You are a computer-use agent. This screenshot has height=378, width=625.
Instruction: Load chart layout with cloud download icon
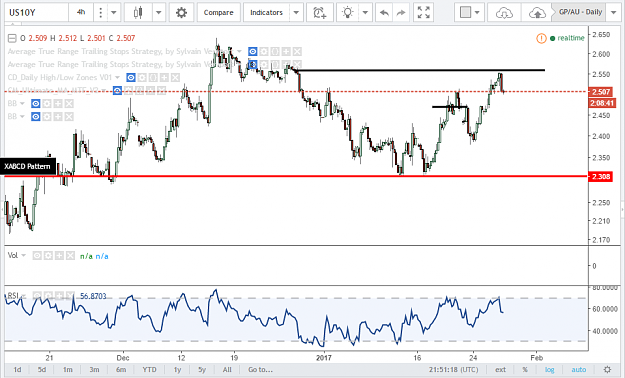click(x=504, y=13)
